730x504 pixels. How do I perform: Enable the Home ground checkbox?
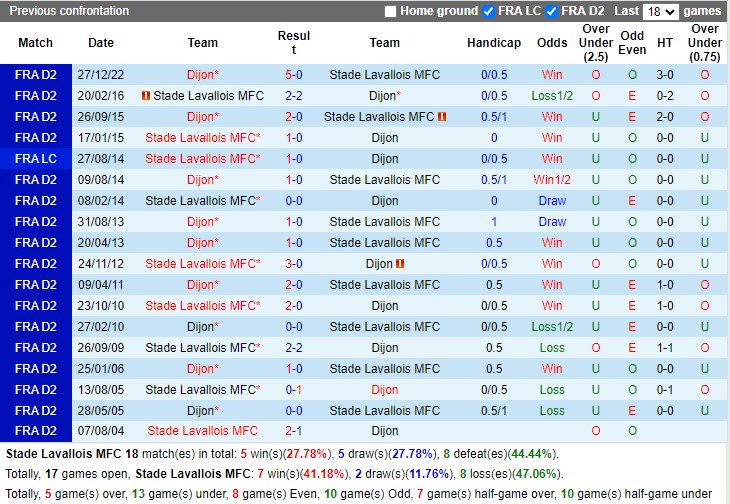point(390,11)
